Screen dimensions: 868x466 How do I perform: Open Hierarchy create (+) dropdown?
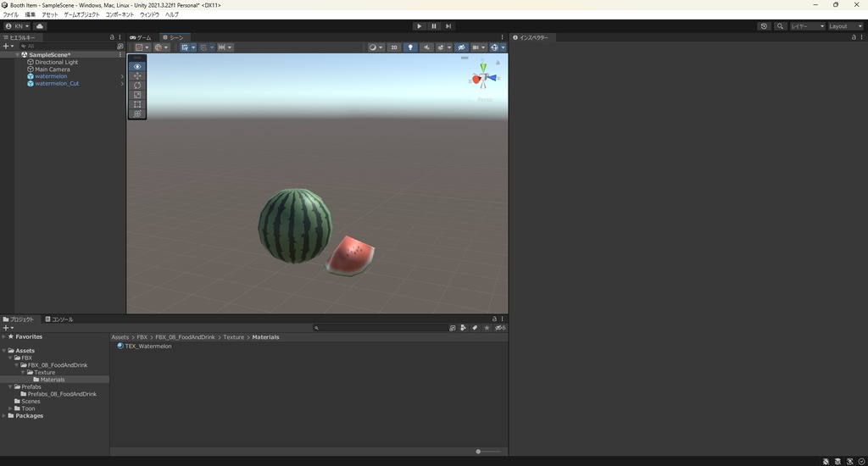coord(8,47)
